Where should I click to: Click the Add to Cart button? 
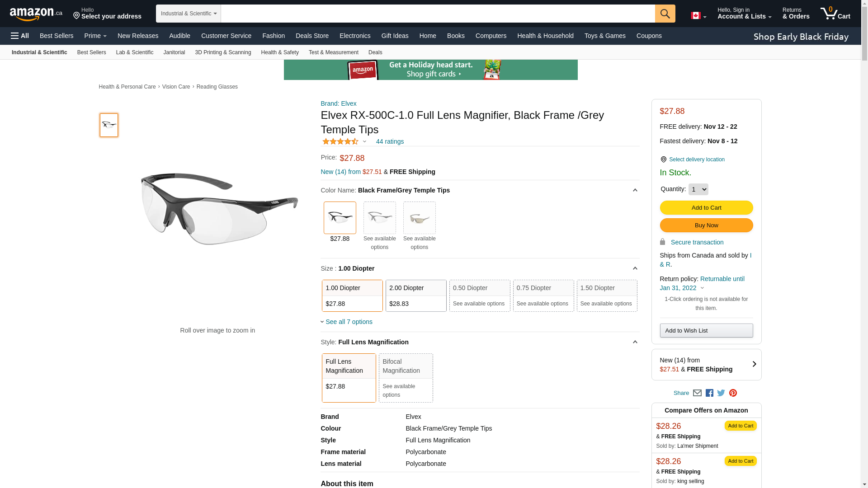[706, 208]
